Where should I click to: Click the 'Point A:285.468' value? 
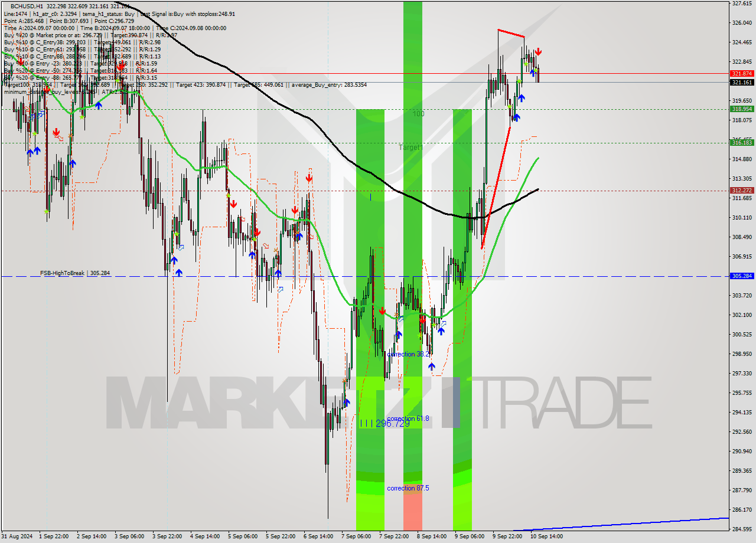23,21
